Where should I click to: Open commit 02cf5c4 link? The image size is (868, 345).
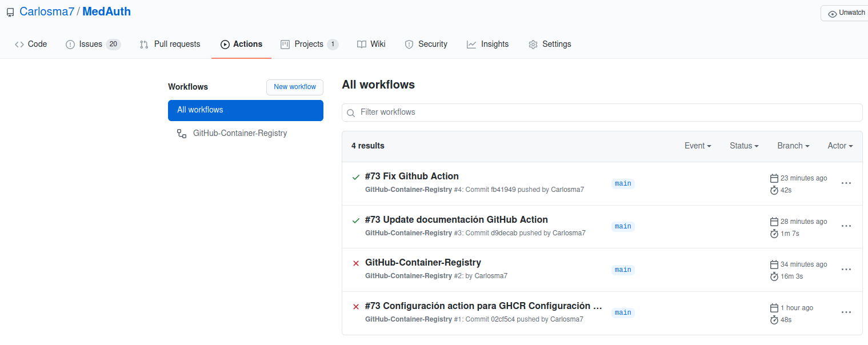coord(503,319)
